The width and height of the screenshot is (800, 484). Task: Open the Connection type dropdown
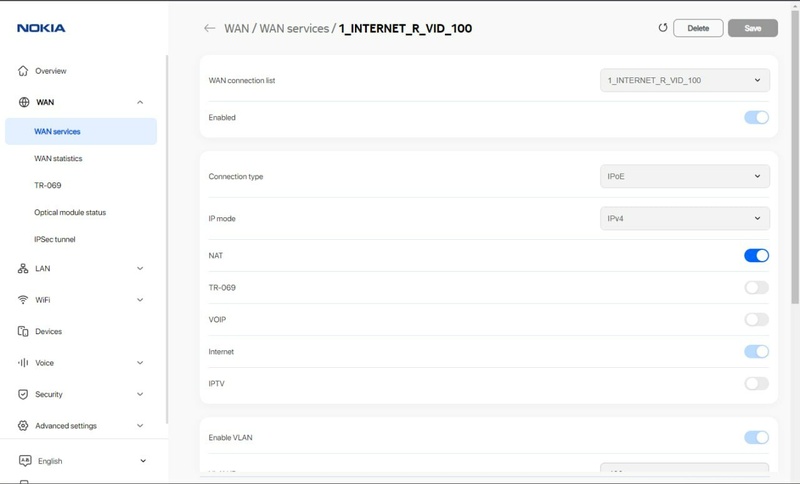point(684,177)
